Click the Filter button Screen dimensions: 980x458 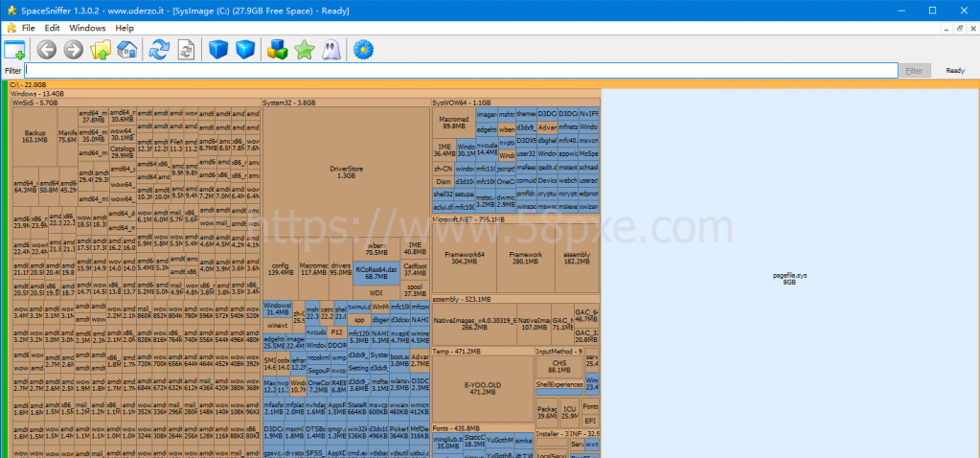click(914, 71)
